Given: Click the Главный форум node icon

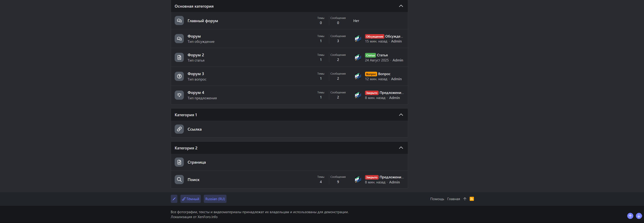Looking at the screenshot, I should tap(179, 20).
